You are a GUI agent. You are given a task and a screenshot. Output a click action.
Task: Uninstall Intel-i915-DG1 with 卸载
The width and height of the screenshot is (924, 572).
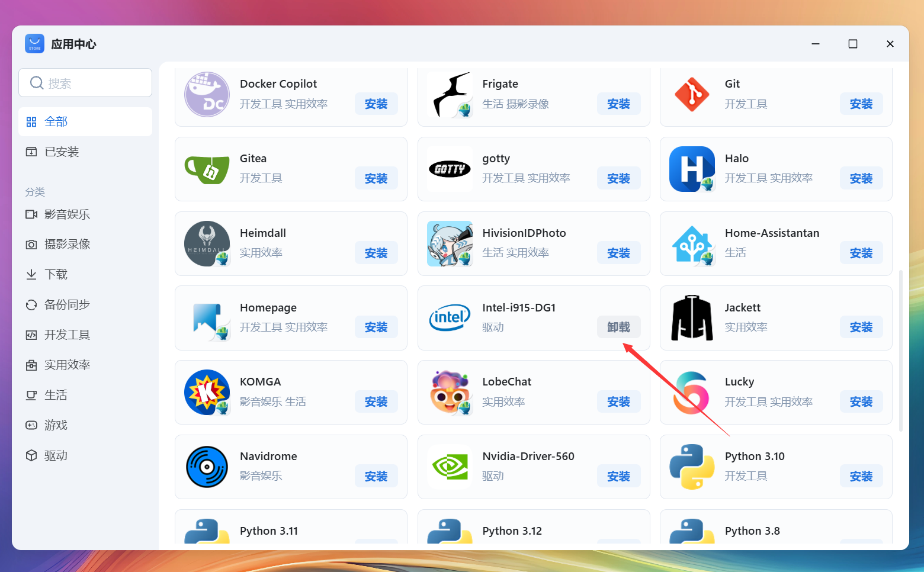coord(619,327)
